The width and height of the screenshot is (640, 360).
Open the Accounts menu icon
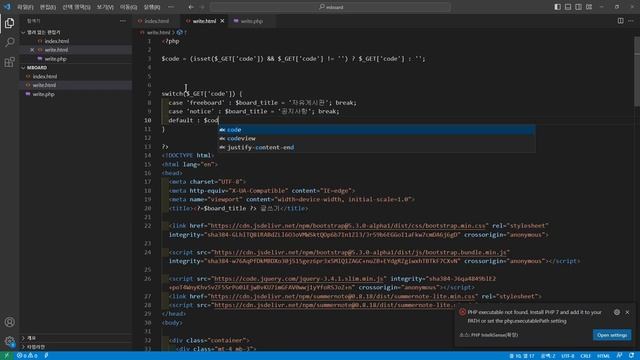pos(9,322)
